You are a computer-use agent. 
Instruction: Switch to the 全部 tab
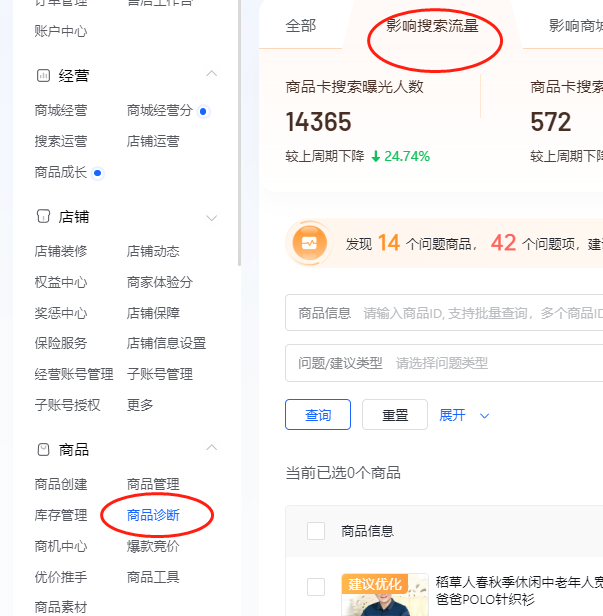pyautogui.click(x=301, y=26)
